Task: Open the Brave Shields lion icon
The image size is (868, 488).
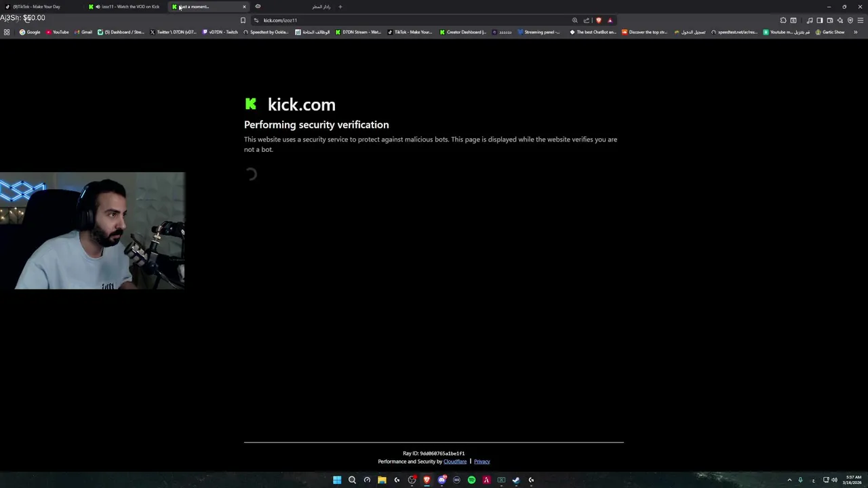Action: [598, 20]
